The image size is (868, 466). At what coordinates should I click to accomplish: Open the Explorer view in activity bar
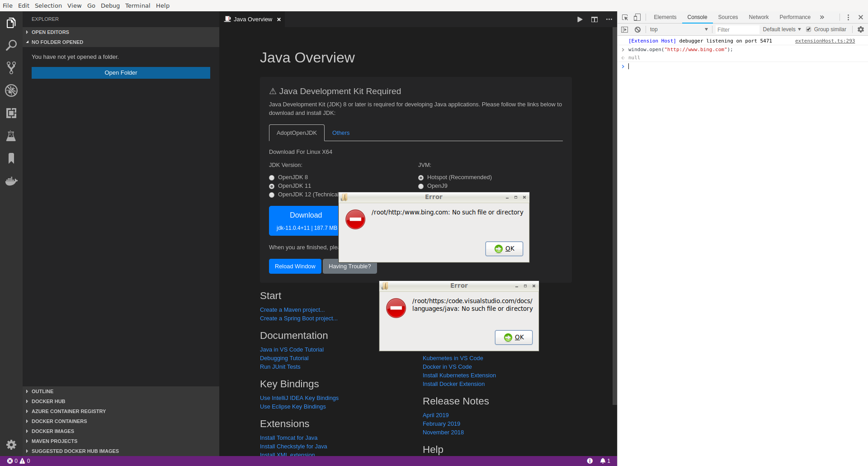click(11, 23)
